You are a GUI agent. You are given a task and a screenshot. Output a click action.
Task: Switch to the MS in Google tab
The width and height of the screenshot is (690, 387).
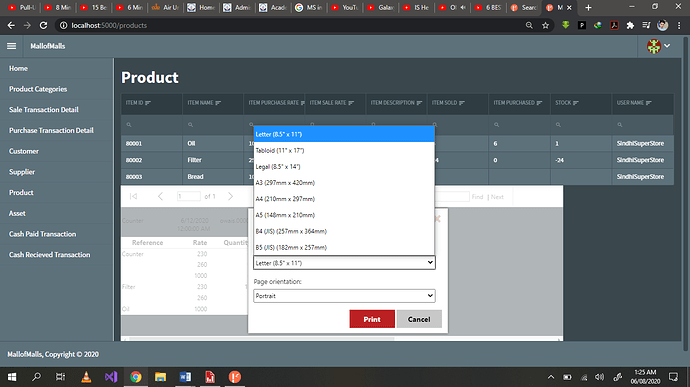click(309, 7)
